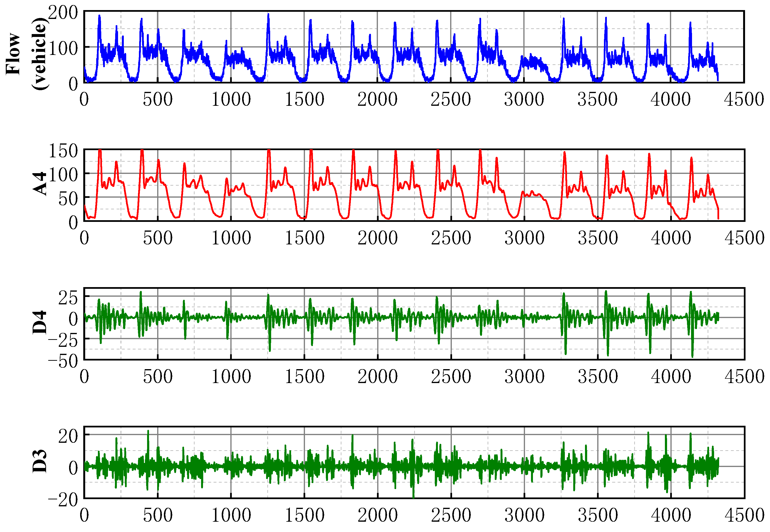Click the −20 tick on D3 plot

click(63, 500)
